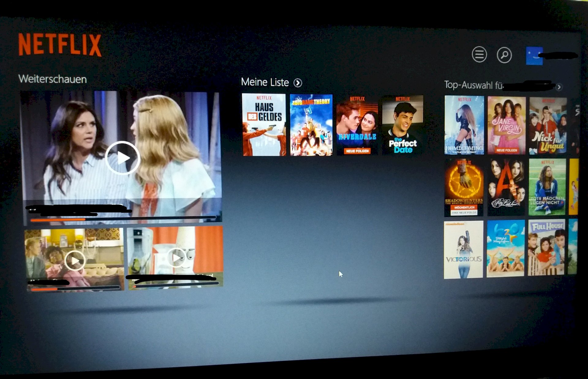Open the search magnifier icon

click(504, 55)
